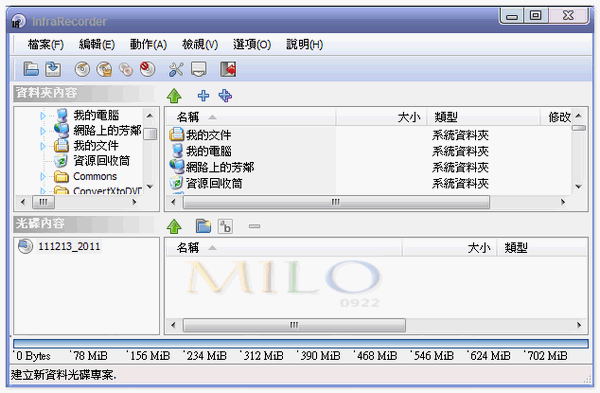This screenshot has width=600, height=393.
Task: Sort explorer list by 大小 column
Action: point(382,117)
